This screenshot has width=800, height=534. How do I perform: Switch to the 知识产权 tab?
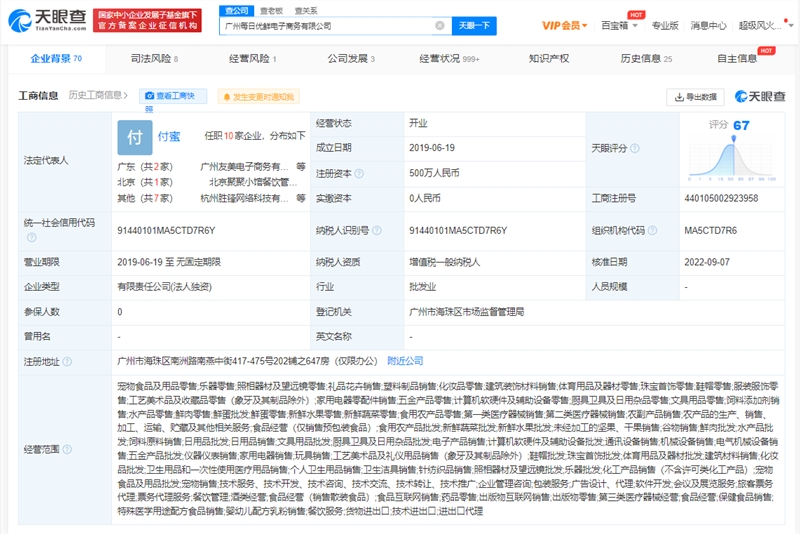[548, 59]
